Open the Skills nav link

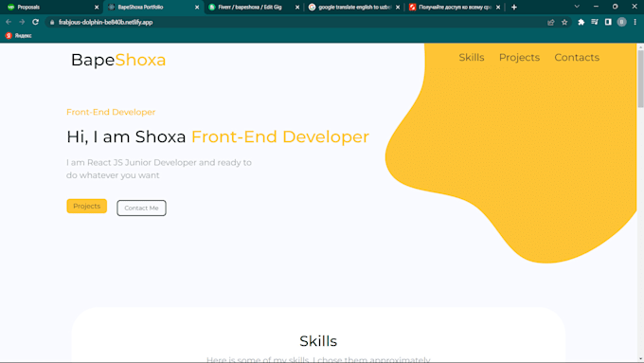(x=472, y=58)
